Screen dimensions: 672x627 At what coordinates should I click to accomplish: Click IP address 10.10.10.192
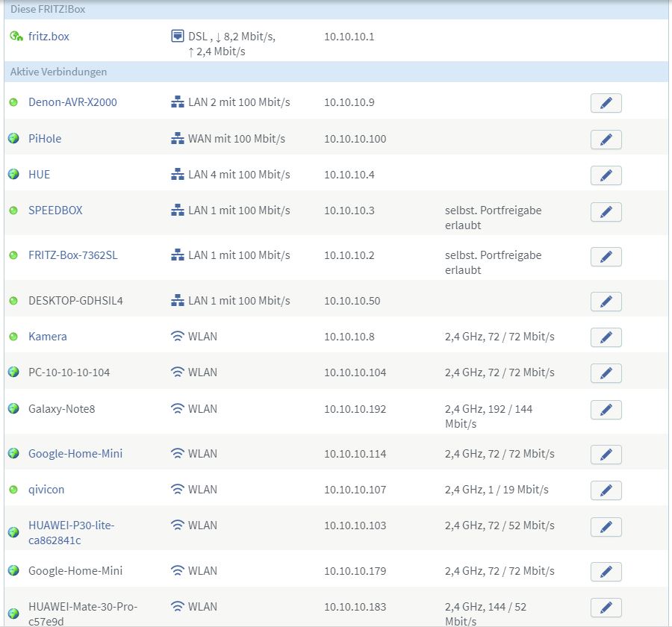point(355,409)
